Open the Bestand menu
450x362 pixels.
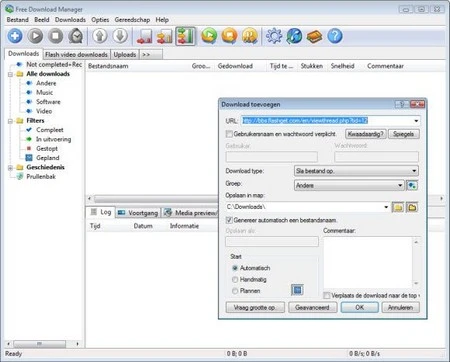[x=18, y=20]
